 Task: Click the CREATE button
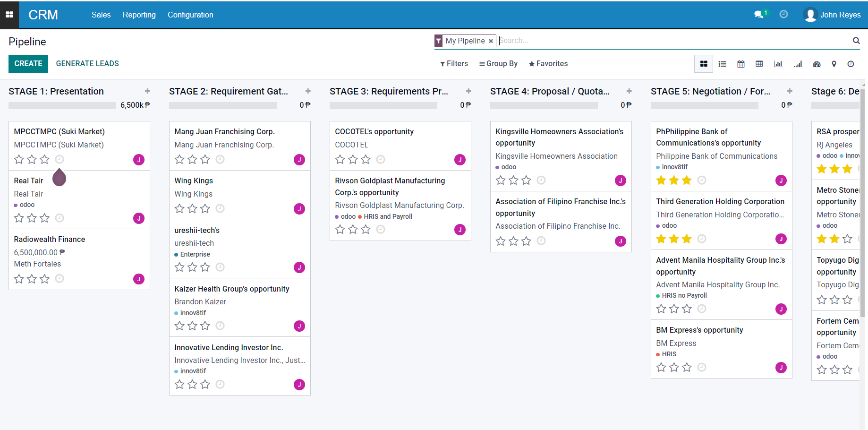pos(28,64)
